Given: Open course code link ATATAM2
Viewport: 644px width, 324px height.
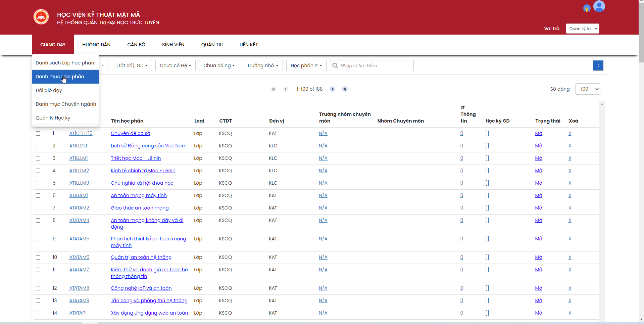Looking at the screenshot, I should pos(79,208).
